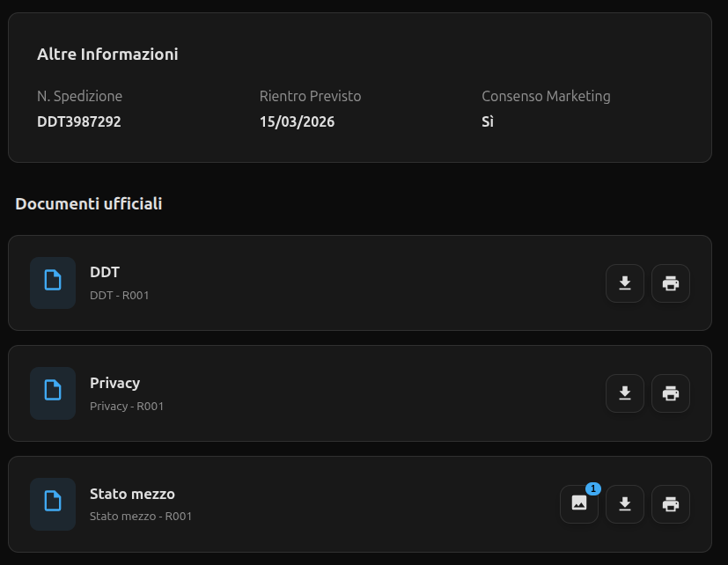
Task: Click the 'Privacy - R001' subtitle
Action: coord(127,407)
